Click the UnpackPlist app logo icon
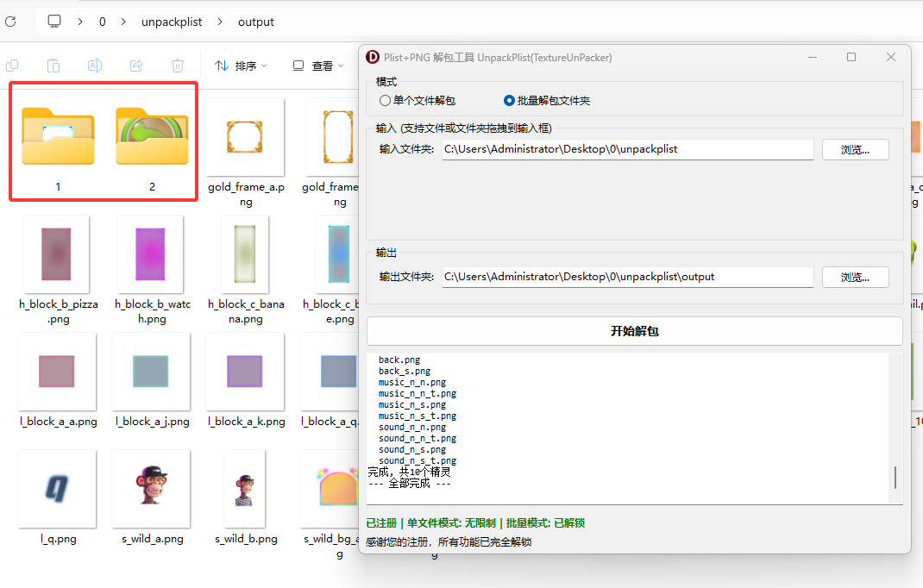 point(372,57)
